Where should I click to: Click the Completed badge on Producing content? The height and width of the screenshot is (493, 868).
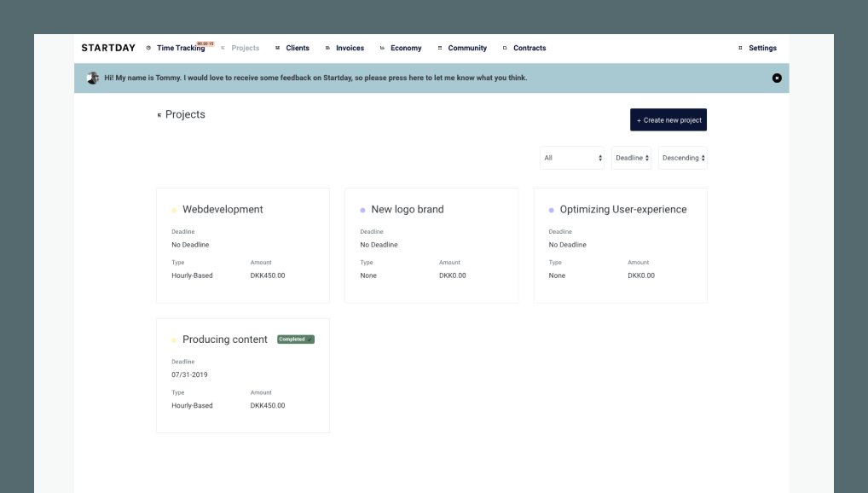296,339
